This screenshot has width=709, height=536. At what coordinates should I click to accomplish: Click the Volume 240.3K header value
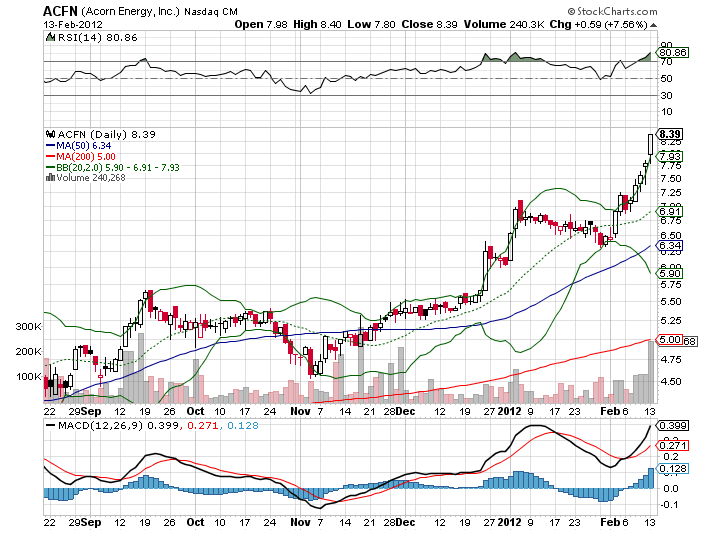pyautogui.click(x=504, y=24)
